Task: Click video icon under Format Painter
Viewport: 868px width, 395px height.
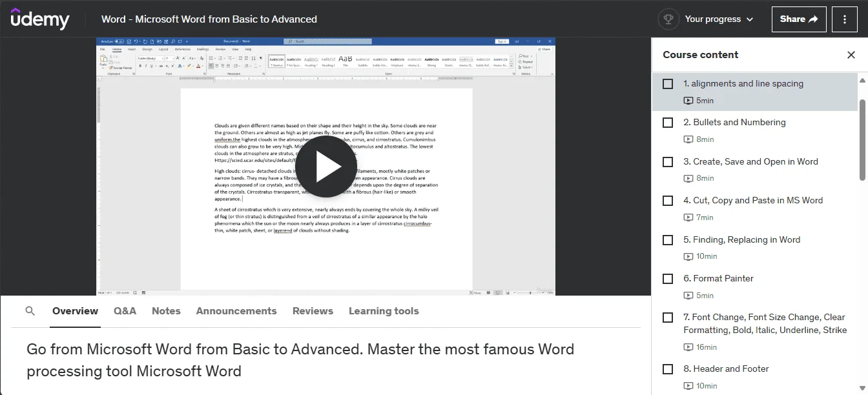Action: 688,296
